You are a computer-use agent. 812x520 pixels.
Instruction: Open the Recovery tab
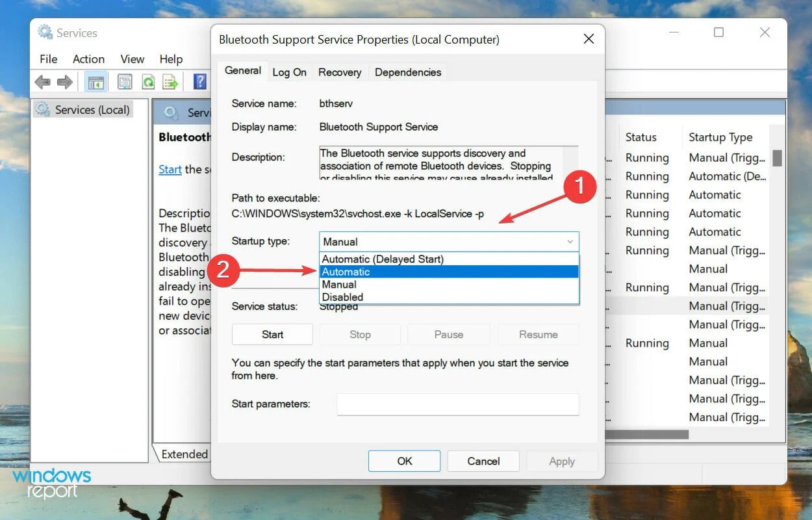(340, 72)
